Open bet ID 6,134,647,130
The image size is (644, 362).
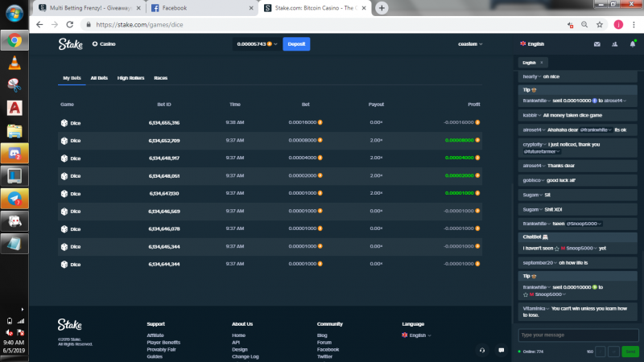164,193
